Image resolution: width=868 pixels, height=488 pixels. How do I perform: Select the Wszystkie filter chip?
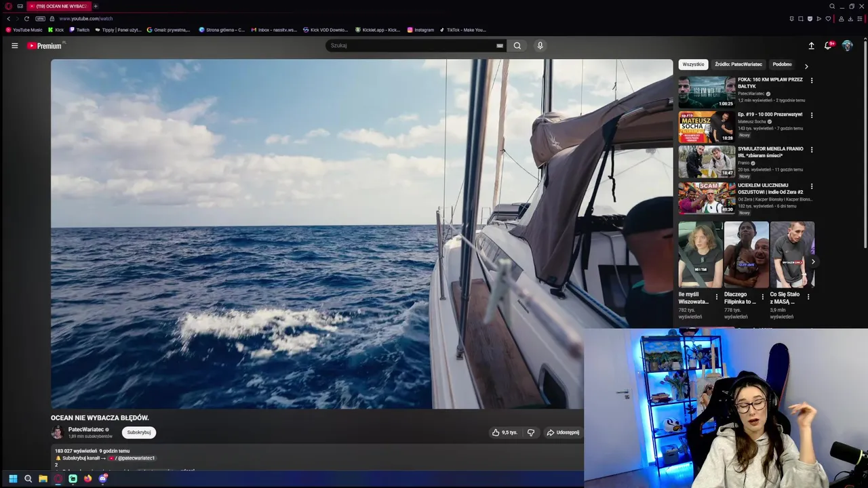[693, 64]
